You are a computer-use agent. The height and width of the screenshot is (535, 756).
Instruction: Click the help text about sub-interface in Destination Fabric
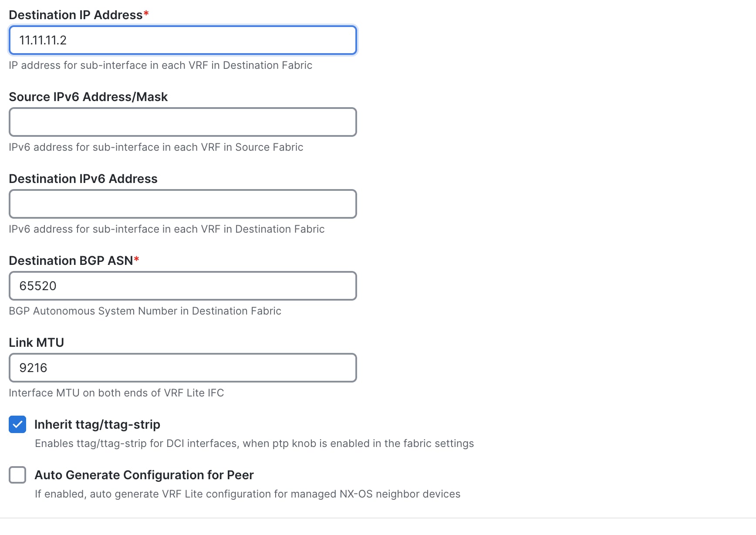160,65
